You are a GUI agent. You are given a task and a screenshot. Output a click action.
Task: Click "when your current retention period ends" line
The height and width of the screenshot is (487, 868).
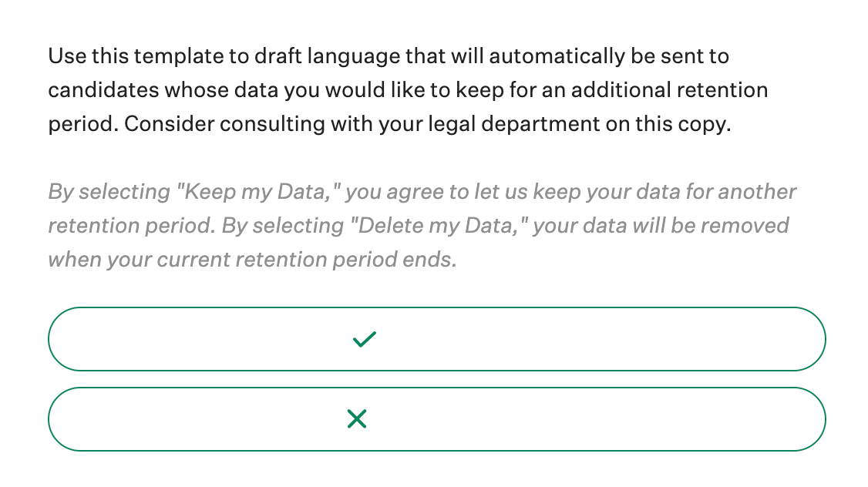[x=252, y=260]
